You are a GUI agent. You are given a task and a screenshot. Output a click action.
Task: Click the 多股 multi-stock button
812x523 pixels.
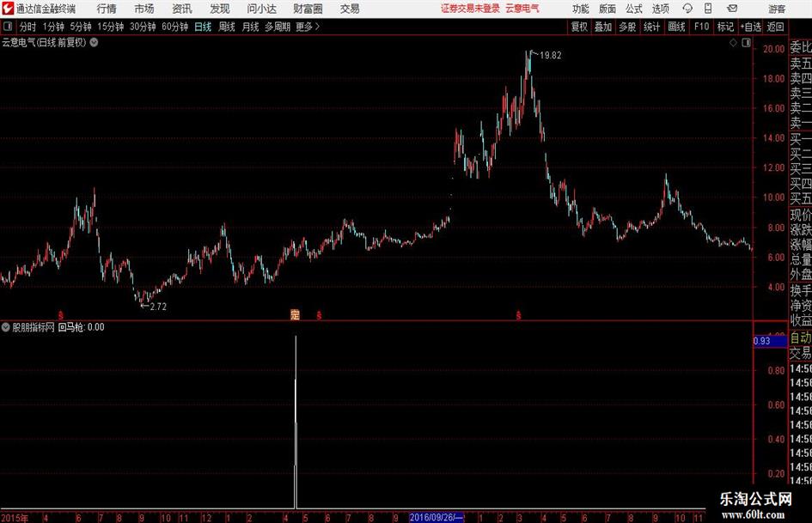(x=627, y=27)
